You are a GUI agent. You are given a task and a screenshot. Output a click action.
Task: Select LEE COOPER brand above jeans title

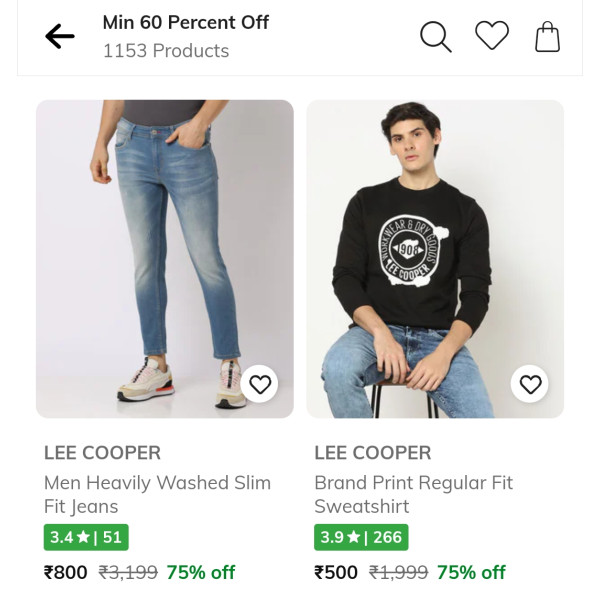102,453
